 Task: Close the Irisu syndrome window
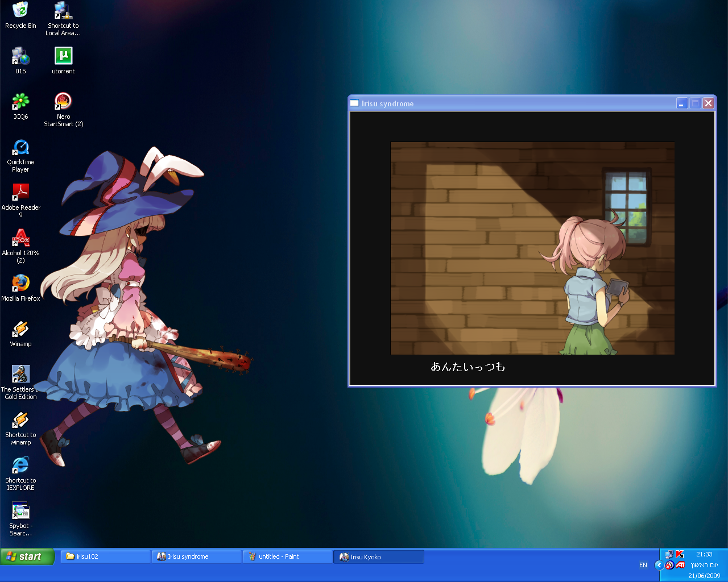click(x=708, y=103)
